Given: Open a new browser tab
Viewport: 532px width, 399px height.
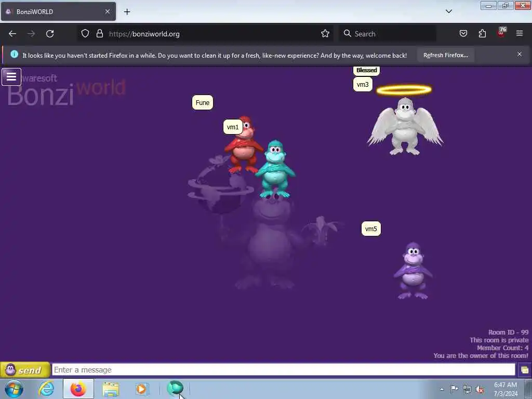Looking at the screenshot, I should coord(127,12).
